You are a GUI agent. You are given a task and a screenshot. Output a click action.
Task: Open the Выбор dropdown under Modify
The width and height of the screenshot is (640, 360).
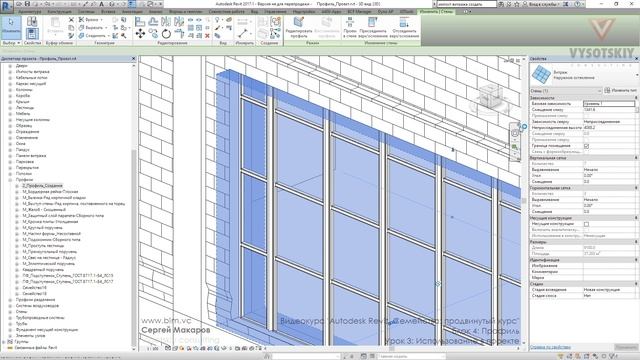coord(11,43)
